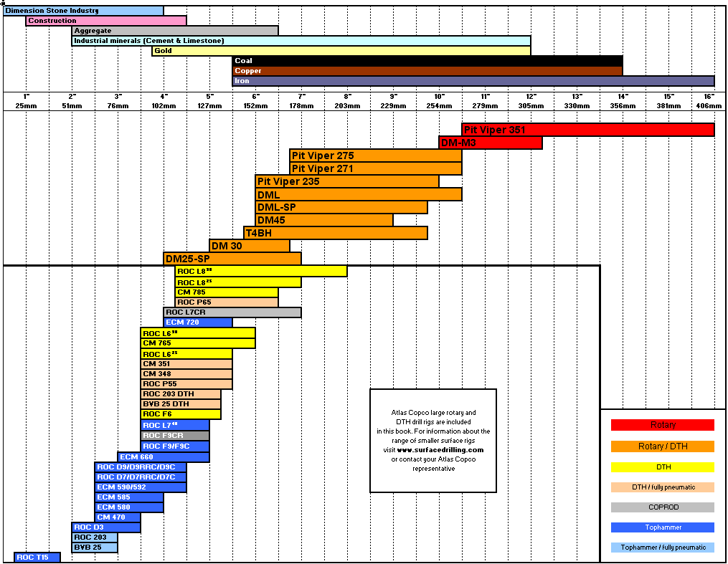Select the Industrial minerals (Cement & Limestone) bar
Viewport: 728px width, 564px height.
click(x=301, y=41)
